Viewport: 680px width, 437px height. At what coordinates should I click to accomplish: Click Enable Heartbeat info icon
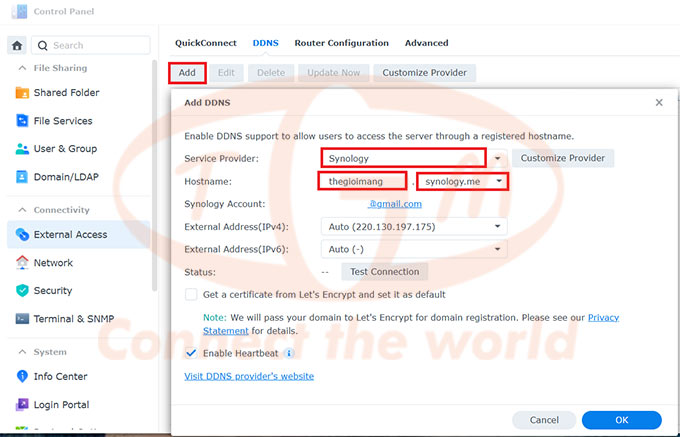[288, 353]
